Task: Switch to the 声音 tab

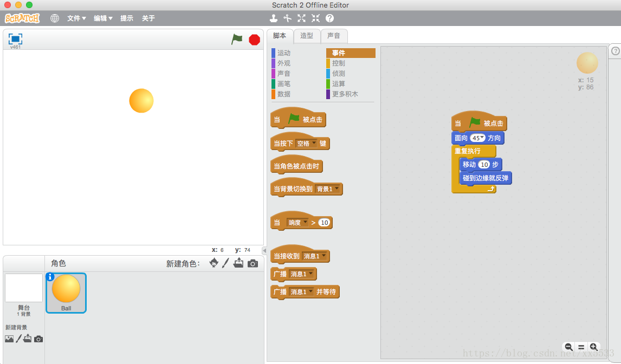Action: coord(334,36)
